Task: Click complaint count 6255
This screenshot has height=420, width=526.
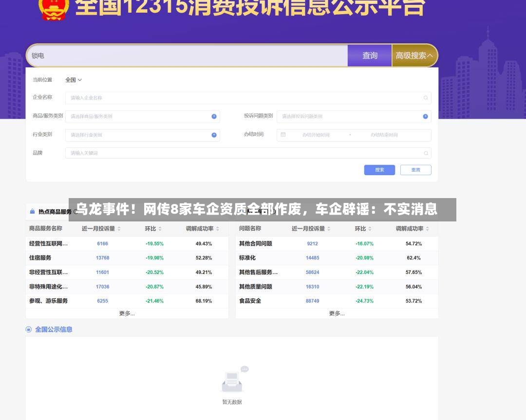Action: (103, 301)
